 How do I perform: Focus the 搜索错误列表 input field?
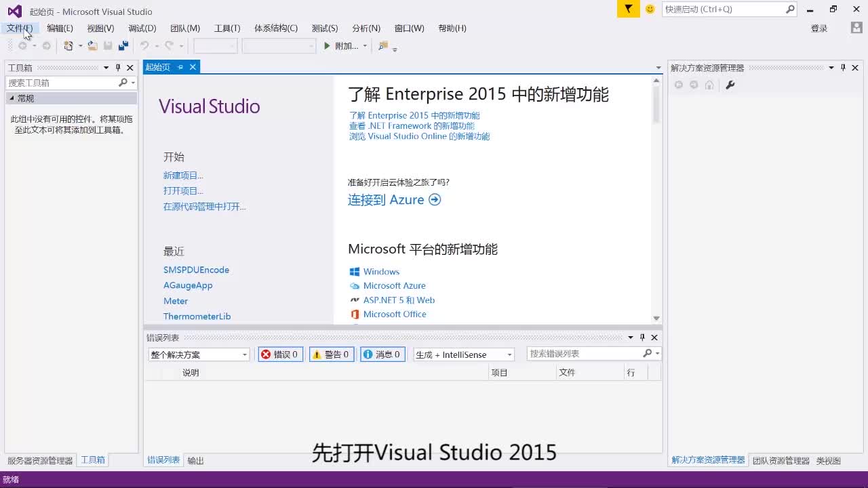(585, 354)
